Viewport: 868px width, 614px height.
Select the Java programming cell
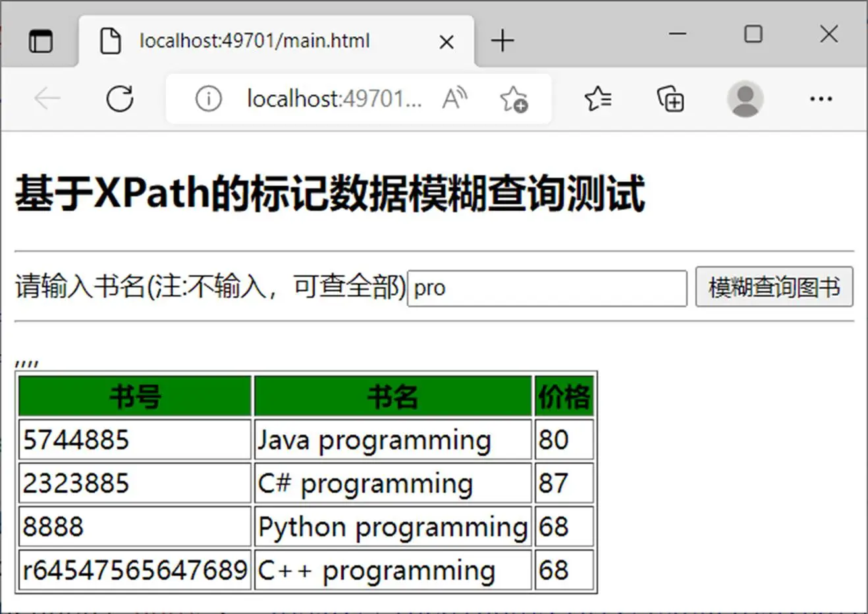click(x=393, y=439)
